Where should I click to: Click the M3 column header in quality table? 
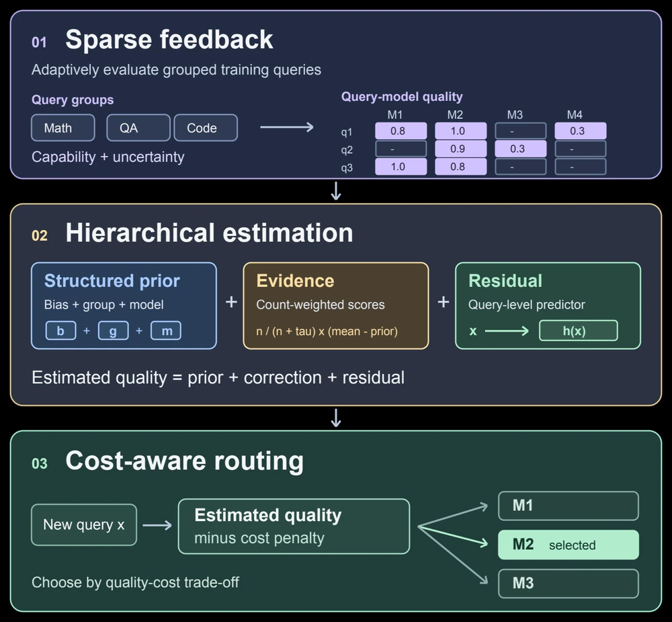[x=515, y=115]
